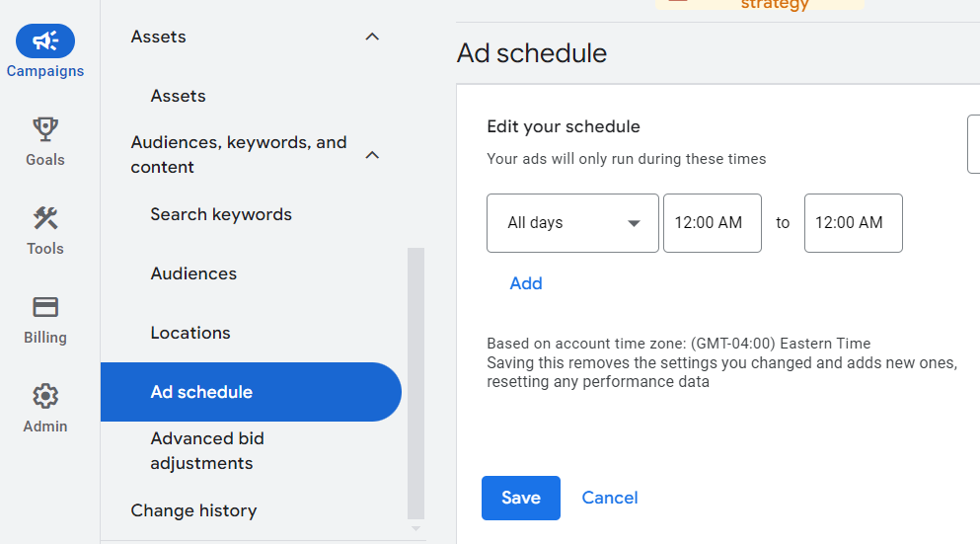980x544 pixels.
Task: Open the All days dropdown
Action: (572, 223)
